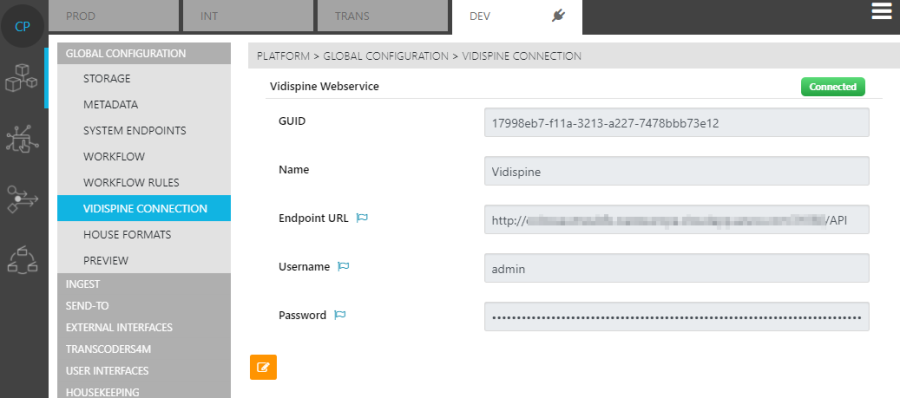The width and height of the screenshot is (900, 398).
Task: Select the circular process icon in sidebar
Action: 22,260
